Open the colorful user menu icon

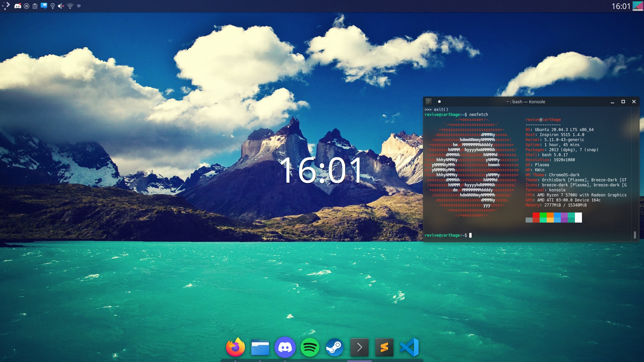(638, 6)
